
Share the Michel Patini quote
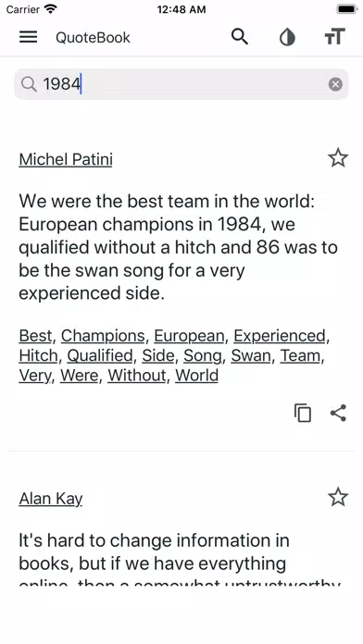(x=338, y=413)
